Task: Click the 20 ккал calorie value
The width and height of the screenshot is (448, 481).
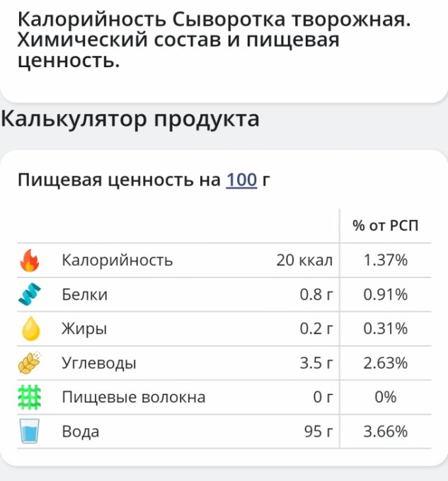Action: [304, 260]
